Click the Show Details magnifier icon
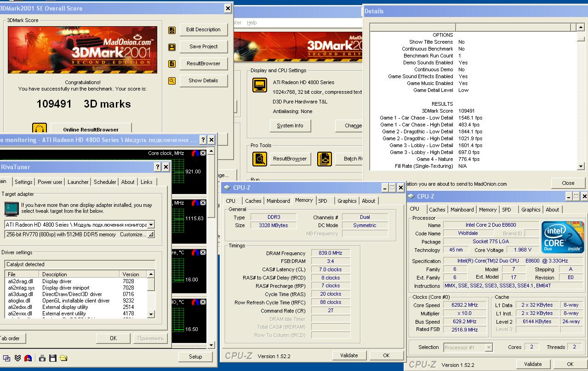The width and height of the screenshot is (588, 371). tap(172, 81)
